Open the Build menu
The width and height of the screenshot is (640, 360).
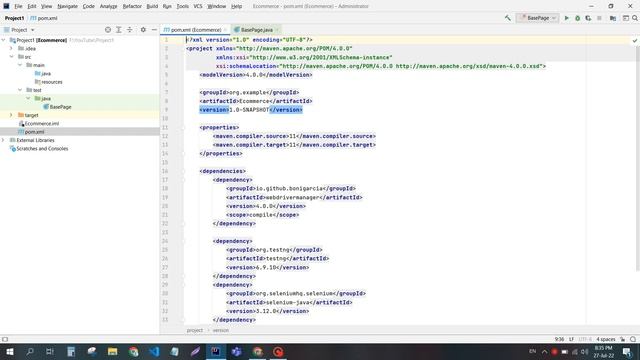coord(152,6)
